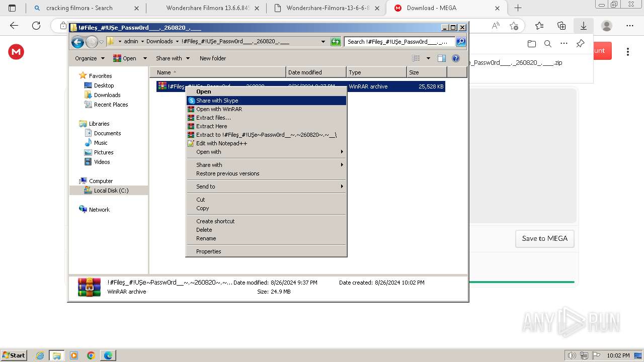Select Open in the context menu
The width and height of the screenshot is (644, 362).
pos(266,92)
